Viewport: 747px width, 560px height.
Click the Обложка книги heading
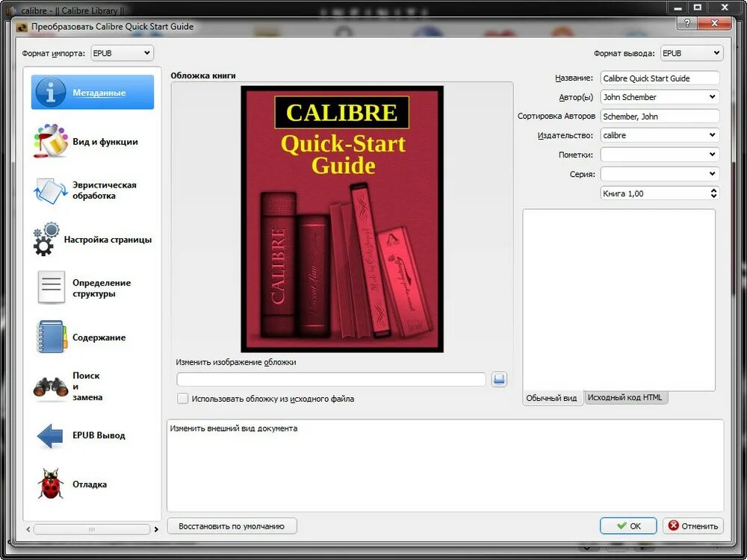pos(203,75)
